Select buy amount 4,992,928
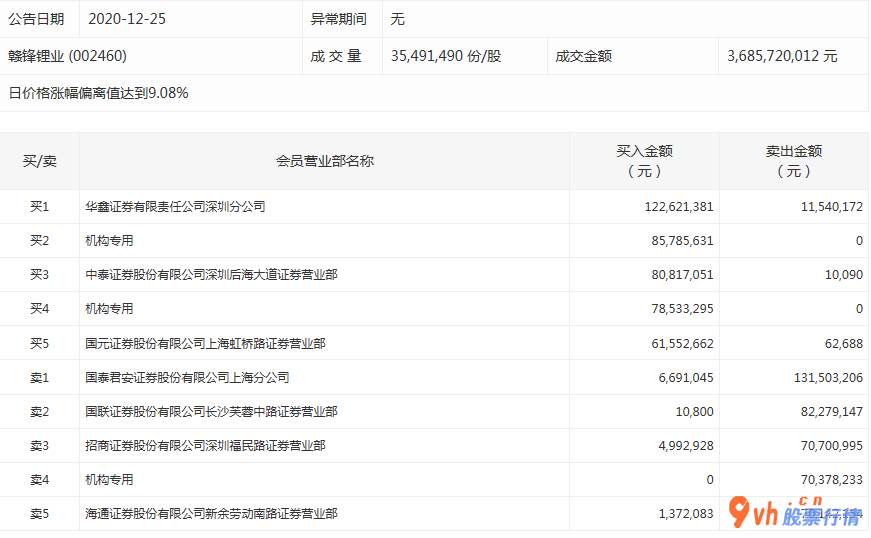 [x=685, y=445]
